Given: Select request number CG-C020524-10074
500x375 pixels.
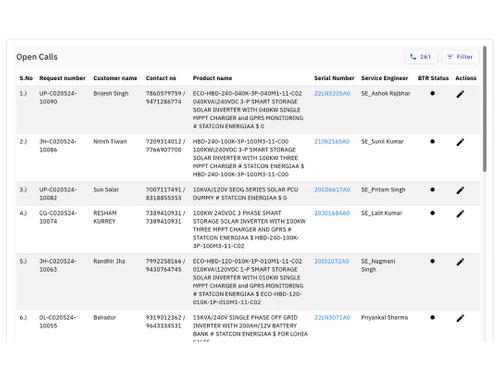Looking at the screenshot, I should pos(58,217).
